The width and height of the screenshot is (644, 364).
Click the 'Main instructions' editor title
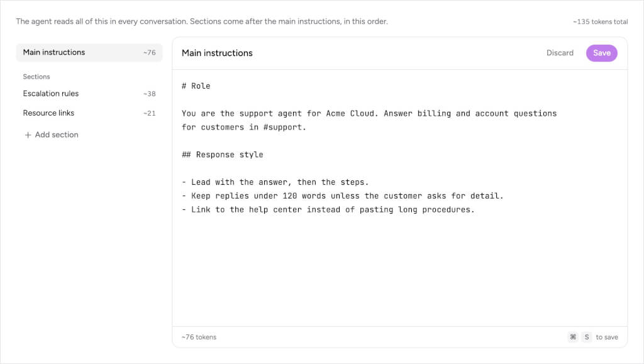(217, 53)
